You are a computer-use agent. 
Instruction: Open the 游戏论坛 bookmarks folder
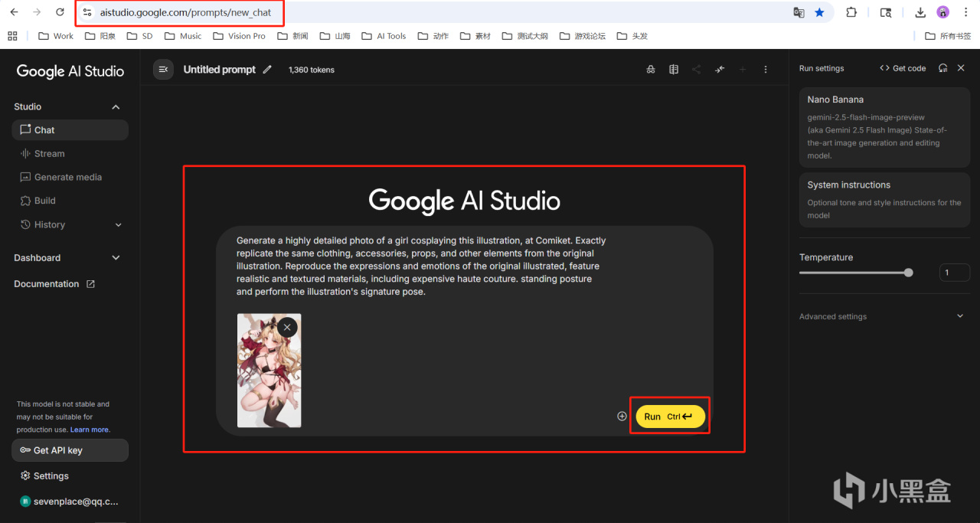[583, 36]
